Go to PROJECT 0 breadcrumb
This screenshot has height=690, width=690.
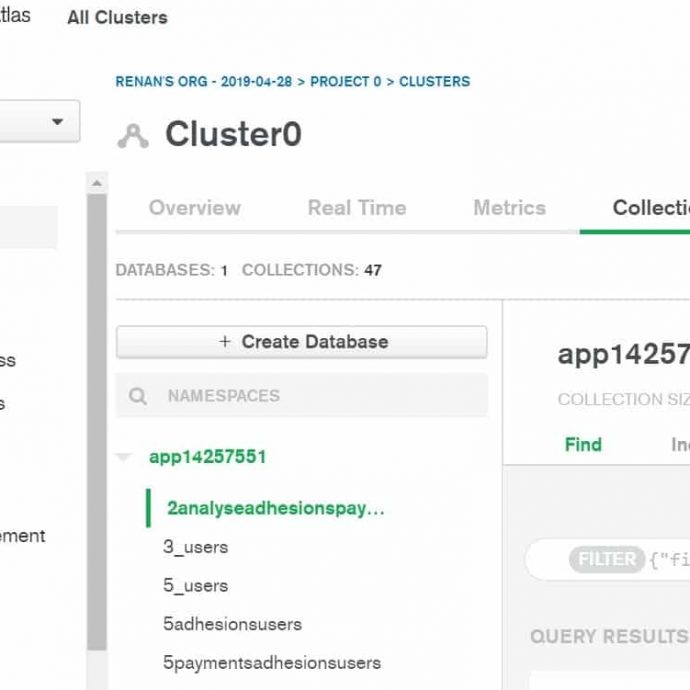[346, 81]
